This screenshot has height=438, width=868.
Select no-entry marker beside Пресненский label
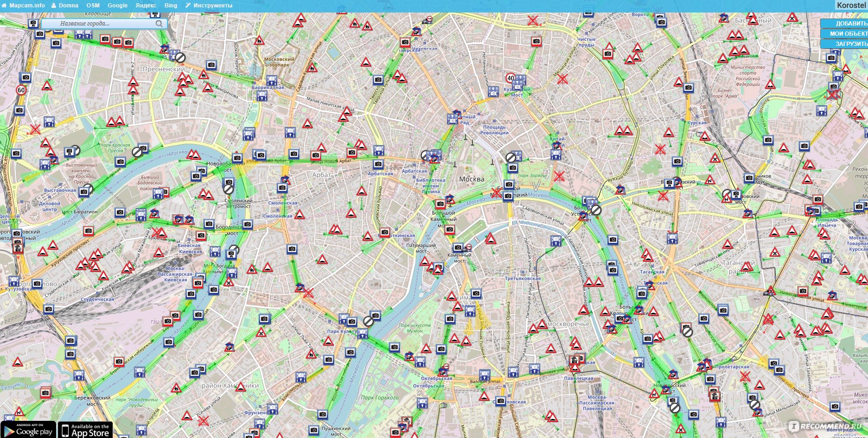pos(180,57)
